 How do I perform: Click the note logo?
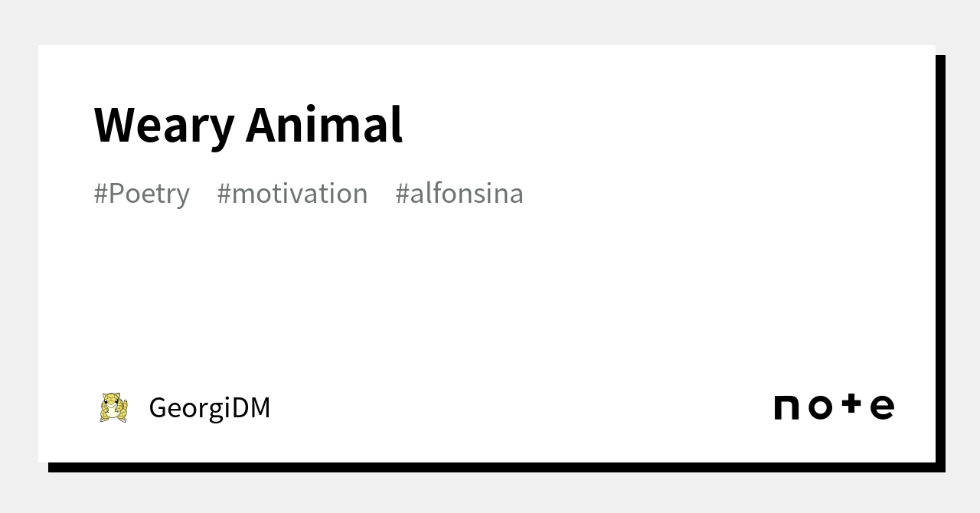834,407
